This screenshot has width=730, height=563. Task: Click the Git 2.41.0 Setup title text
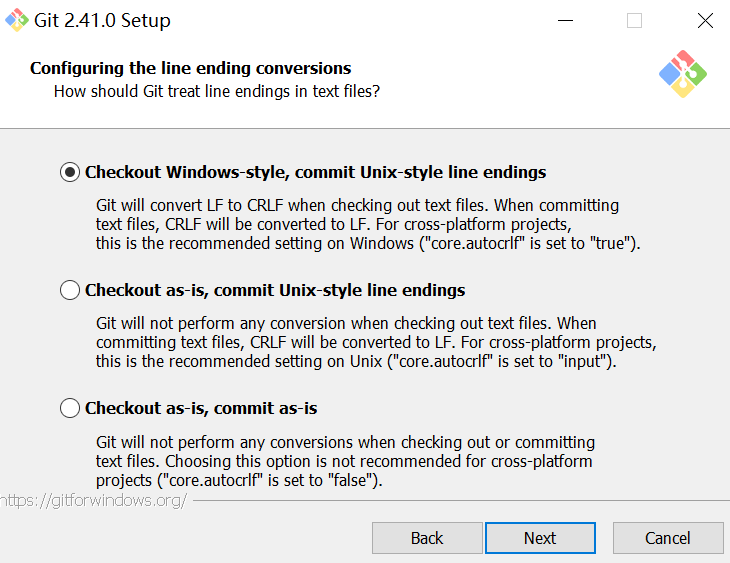(x=102, y=20)
